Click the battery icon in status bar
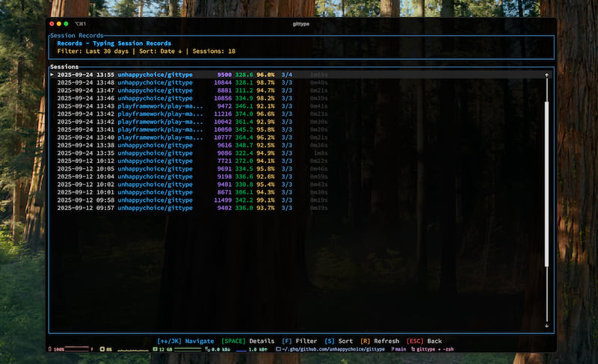The height and width of the screenshot is (364, 598). [x=49, y=349]
